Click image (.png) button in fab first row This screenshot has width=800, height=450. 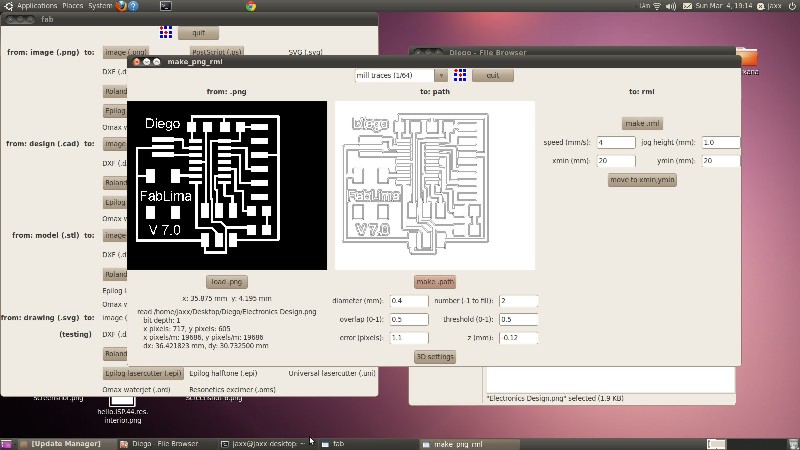tap(126, 51)
